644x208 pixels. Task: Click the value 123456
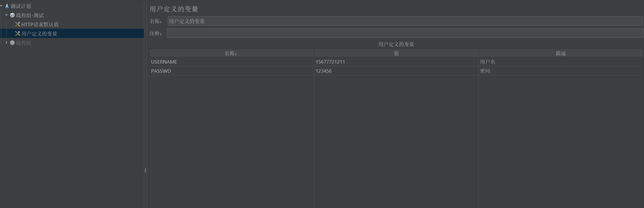(x=324, y=71)
